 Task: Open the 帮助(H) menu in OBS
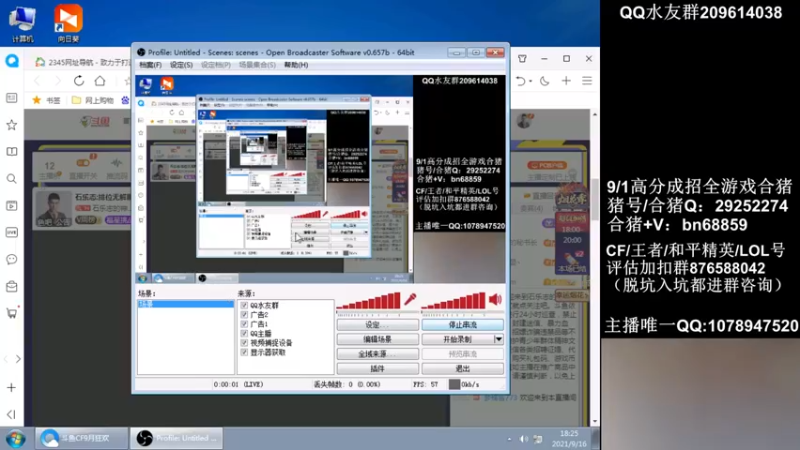tap(296, 65)
